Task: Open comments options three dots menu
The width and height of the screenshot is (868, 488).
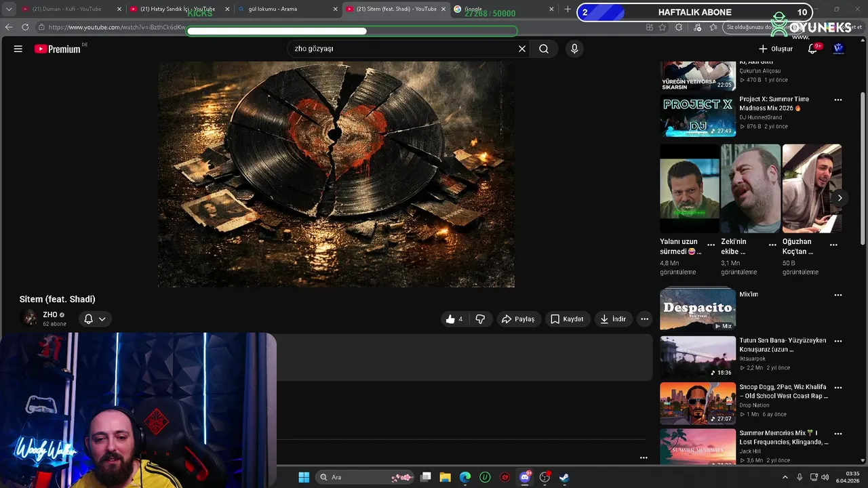Action: point(644,457)
